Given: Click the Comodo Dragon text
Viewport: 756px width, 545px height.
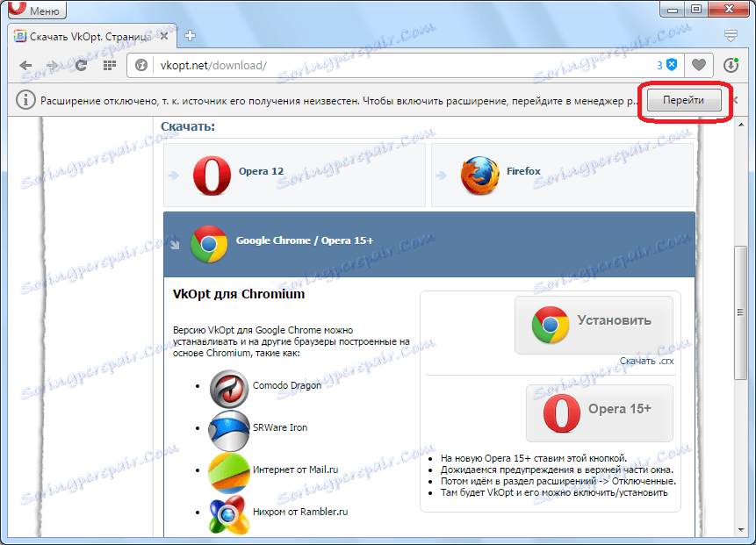Looking at the screenshot, I should click(287, 385).
